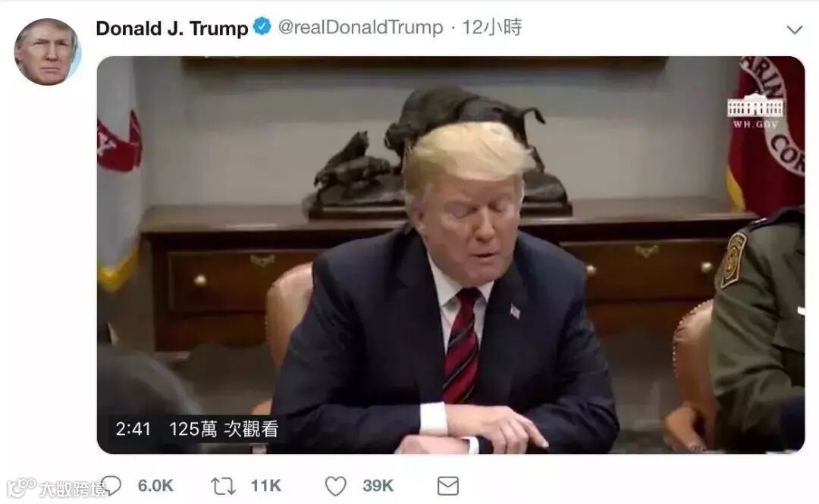Click the Donald J. Trump display name
The image size is (819, 504).
tap(172, 28)
